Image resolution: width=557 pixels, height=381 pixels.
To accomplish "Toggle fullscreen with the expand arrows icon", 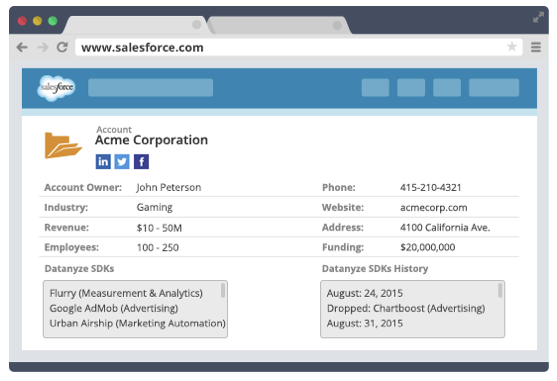I will click(x=538, y=17).
